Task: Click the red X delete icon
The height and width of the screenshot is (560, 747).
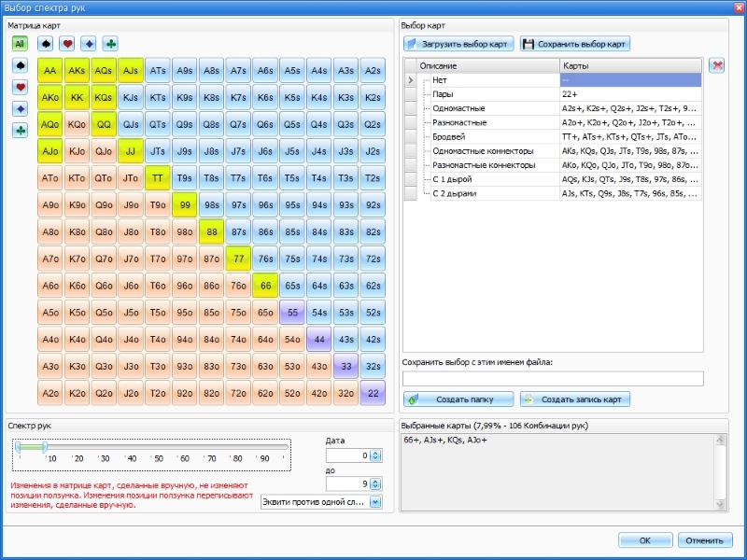Action: (x=717, y=65)
